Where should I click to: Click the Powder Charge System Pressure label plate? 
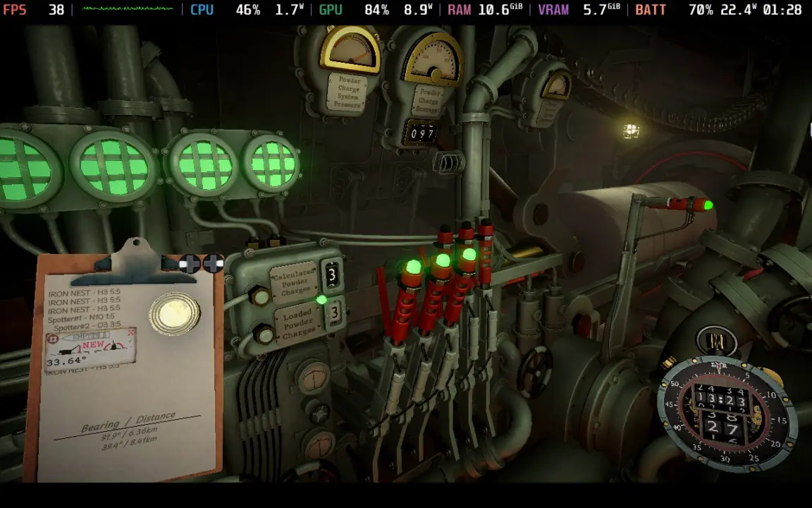(347, 93)
